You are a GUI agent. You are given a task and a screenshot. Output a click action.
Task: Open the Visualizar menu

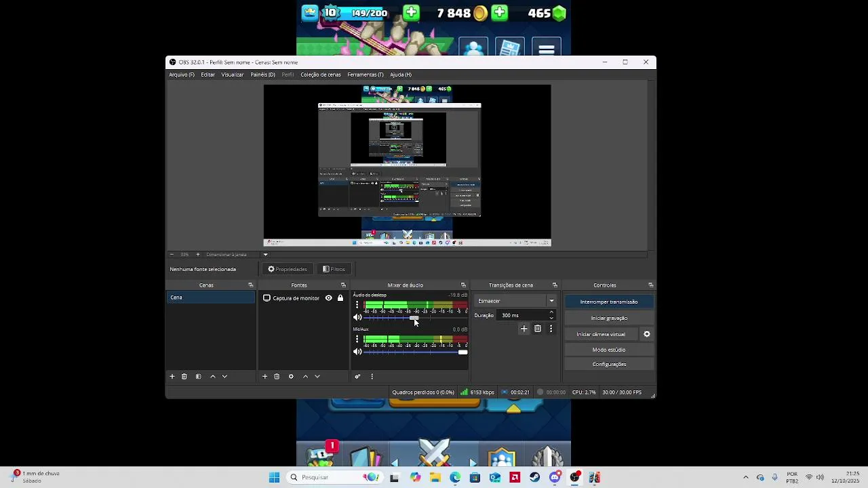[233, 75]
